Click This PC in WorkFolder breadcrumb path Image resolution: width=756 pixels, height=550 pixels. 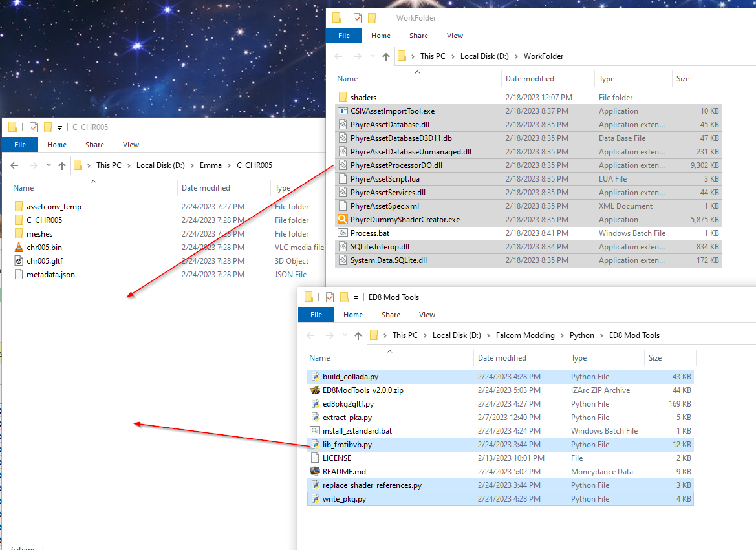point(433,56)
